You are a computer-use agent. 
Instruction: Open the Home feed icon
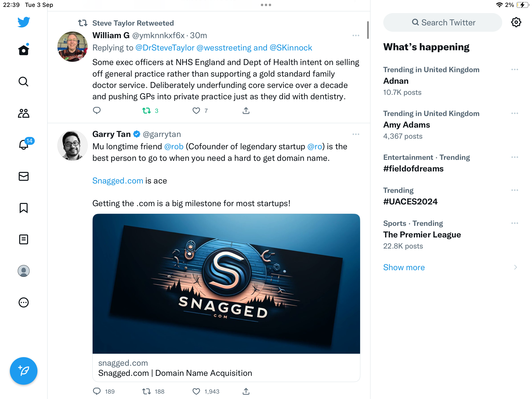pyautogui.click(x=24, y=50)
